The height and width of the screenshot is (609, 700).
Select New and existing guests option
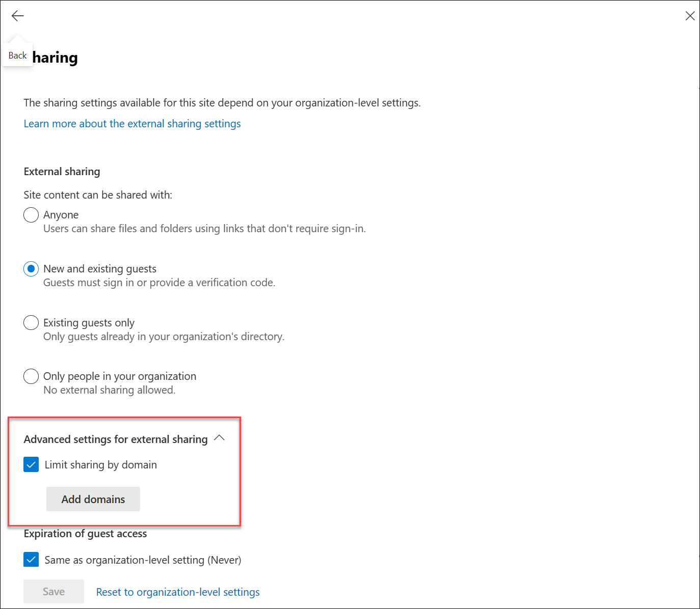(31, 269)
